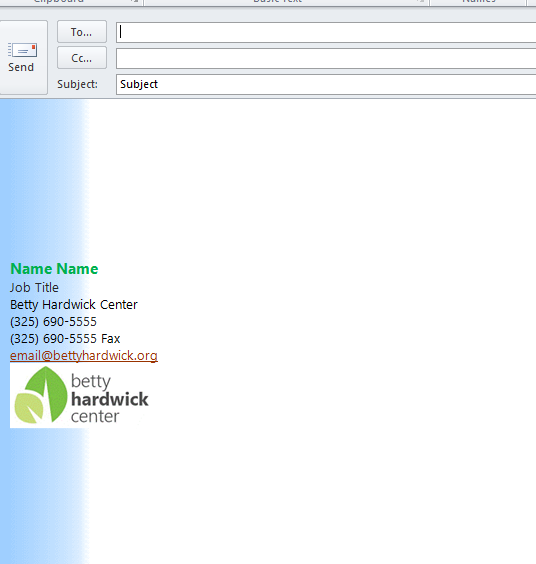Open address book with Cc... button
536x564 pixels.
point(82,58)
